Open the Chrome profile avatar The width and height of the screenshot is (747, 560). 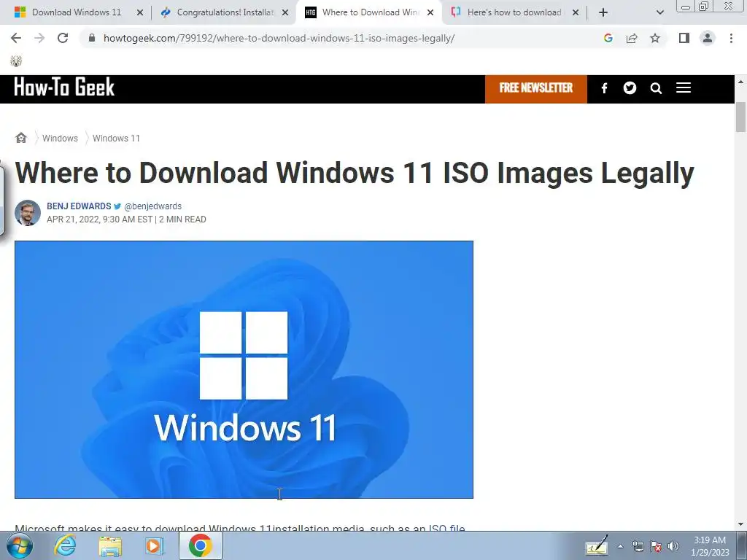(708, 38)
